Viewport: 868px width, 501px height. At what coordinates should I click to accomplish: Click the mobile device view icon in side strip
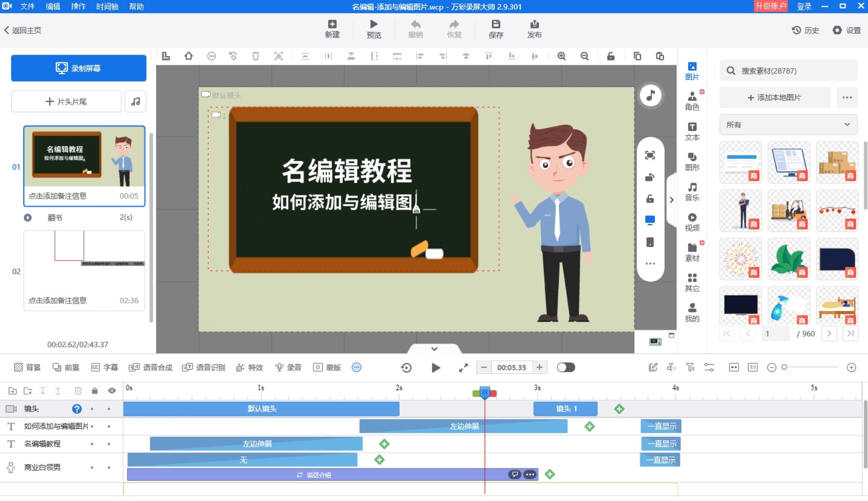pyautogui.click(x=650, y=242)
